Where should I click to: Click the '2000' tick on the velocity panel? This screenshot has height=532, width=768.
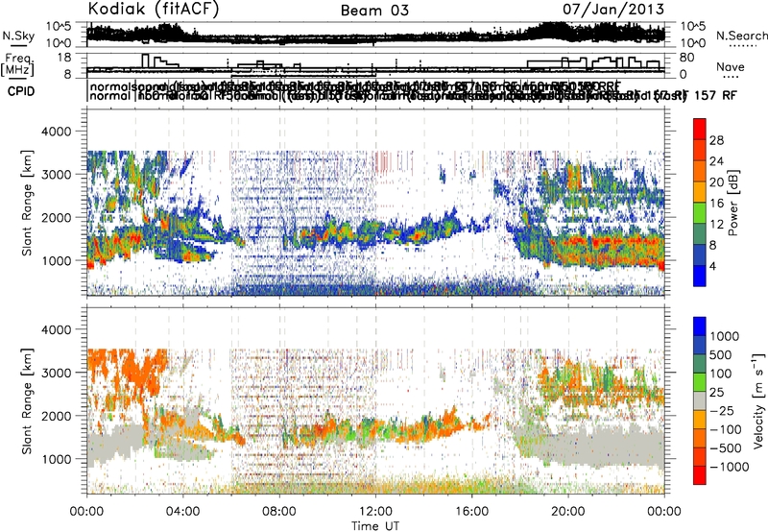pos(59,416)
